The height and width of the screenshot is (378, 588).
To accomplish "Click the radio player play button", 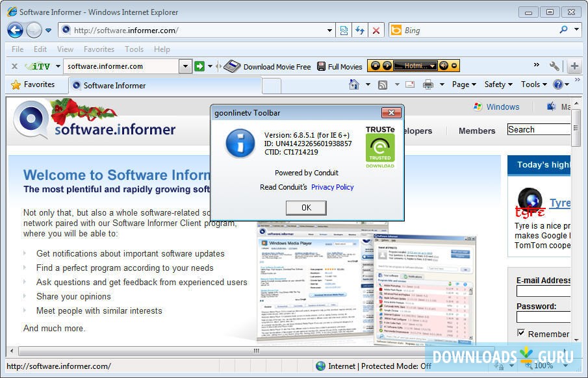I will click(x=387, y=66).
